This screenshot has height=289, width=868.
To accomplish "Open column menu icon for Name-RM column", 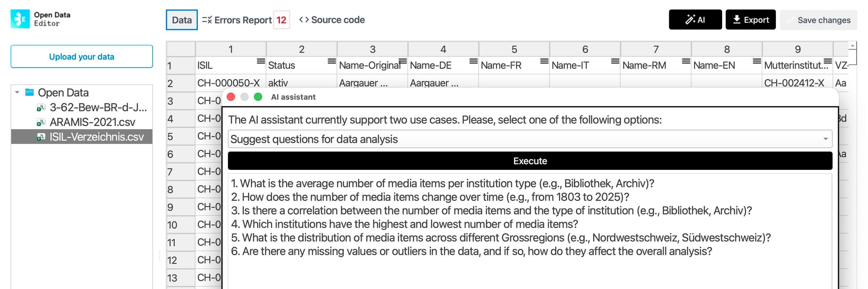I will click(686, 61).
